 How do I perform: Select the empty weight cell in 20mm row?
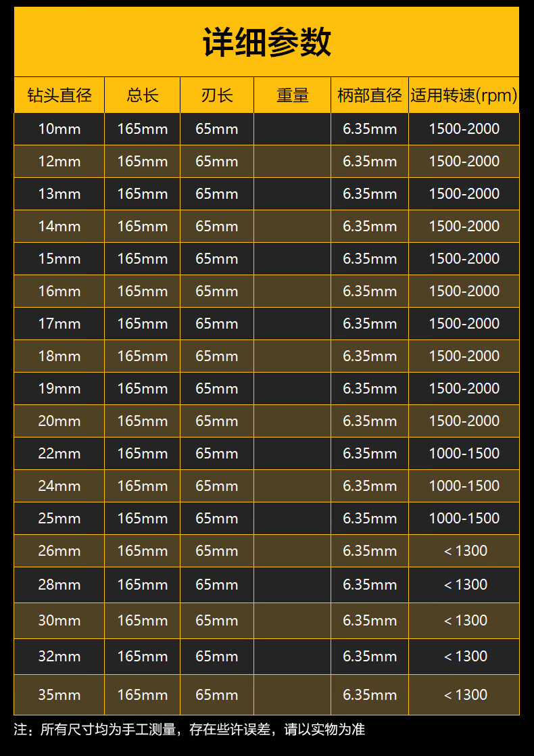[293, 421]
